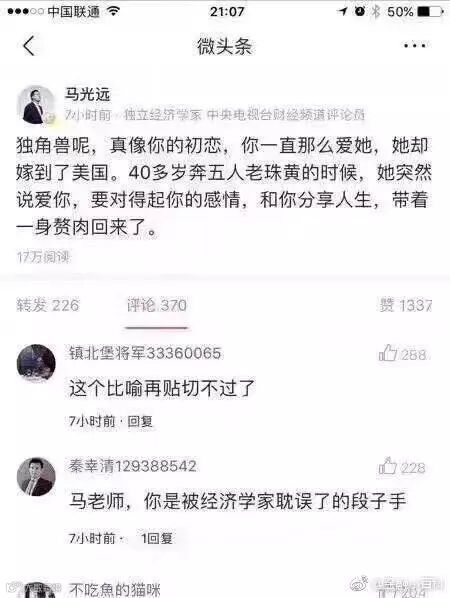Tap the location arrow status icon
Image resolution: width=450 pixels, height=598 pixels.
342,11
